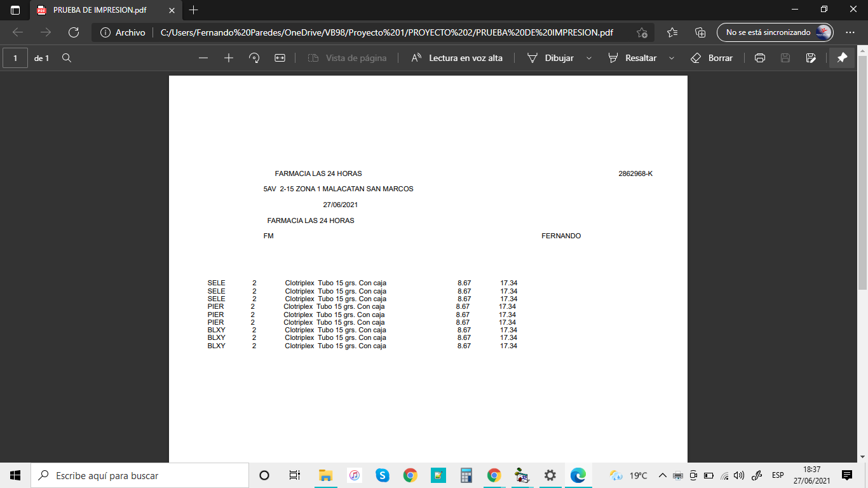This screenshot has height=488, width=868.
Task: Toggle Lectura en voz alta
Action: 457,58
